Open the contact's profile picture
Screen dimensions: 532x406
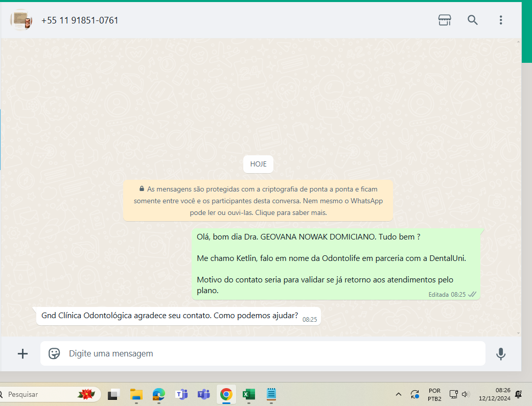(21, 20)
